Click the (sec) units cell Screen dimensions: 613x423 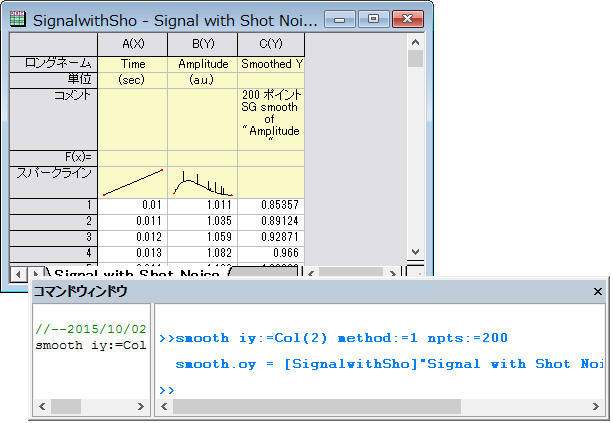(x=133, y=80)
